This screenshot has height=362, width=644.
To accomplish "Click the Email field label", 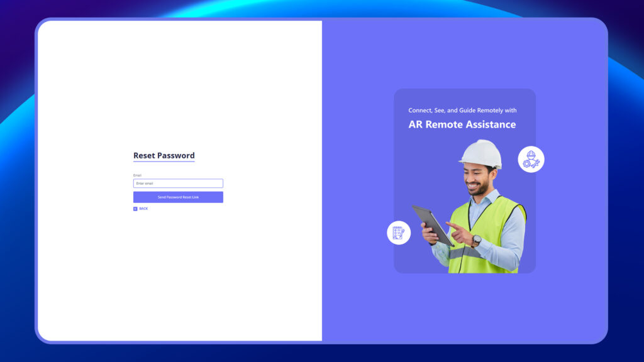I will [x=137, y=175].
